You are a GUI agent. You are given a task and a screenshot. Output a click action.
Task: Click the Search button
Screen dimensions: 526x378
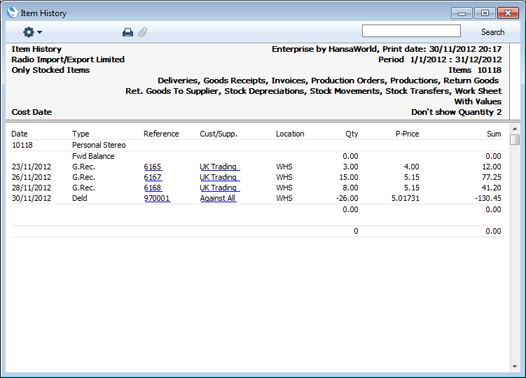(492, 32)
